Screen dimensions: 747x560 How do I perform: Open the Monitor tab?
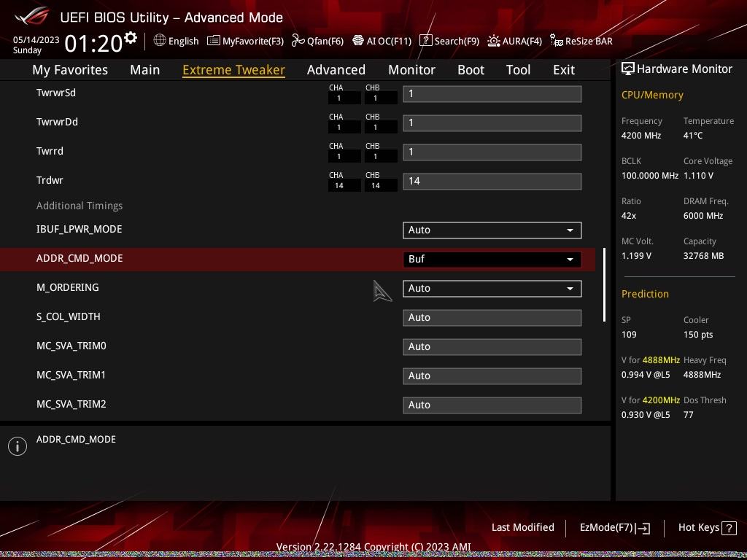(x=411, y=70)
